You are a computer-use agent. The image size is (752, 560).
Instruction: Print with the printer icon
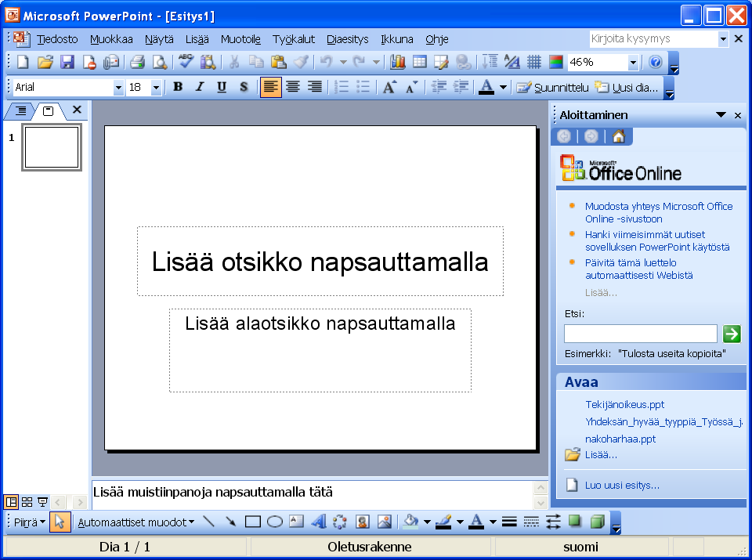pyautogui.click(x=137, y=62)
